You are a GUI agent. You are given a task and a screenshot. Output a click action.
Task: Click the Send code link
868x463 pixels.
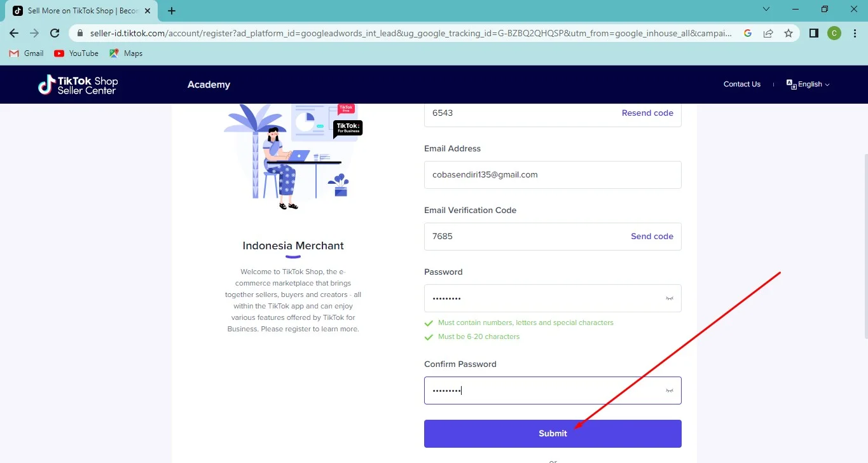(x=652, y=236)
